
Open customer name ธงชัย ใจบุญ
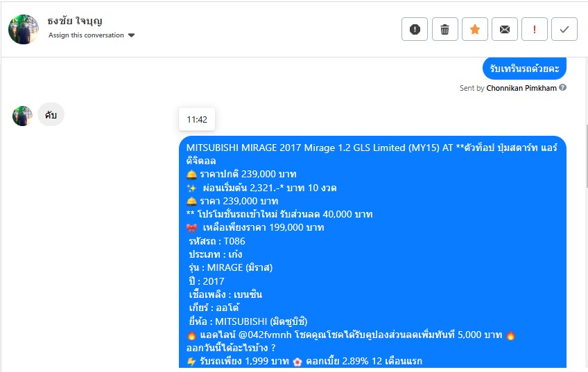click(75, 21)
